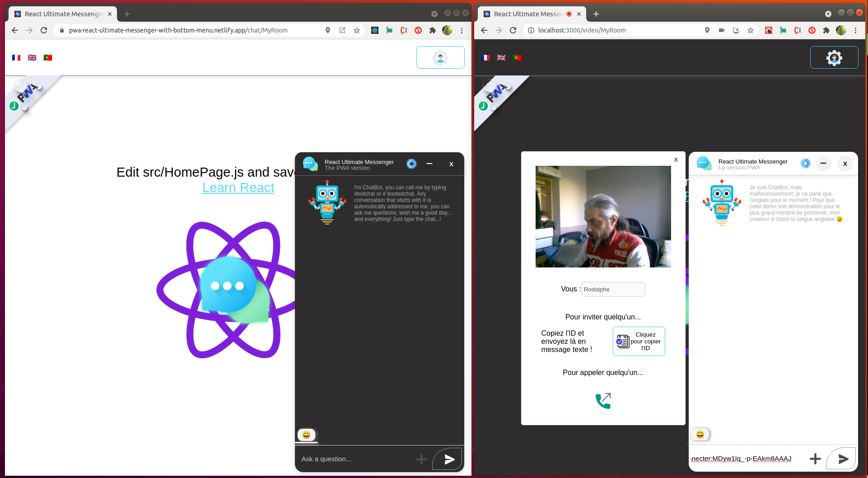Open emoji picker in dark chat window
Screen dimensions: 868x478
click(x=306, y=435)
